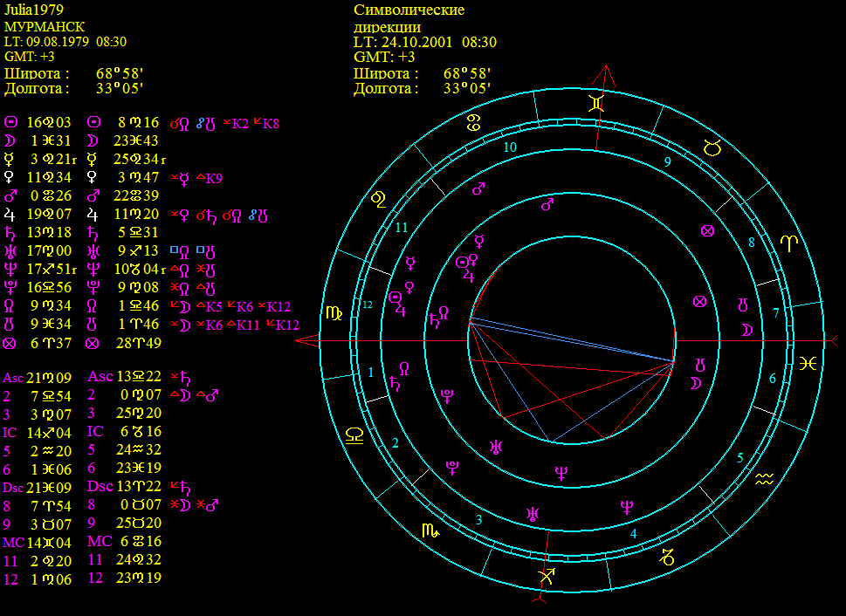Viewport: 846px width, 616px height.
Task: Select the natal Asc 21 Virgo 09 row
Action: pyautogui.click(x=38, y=378)
